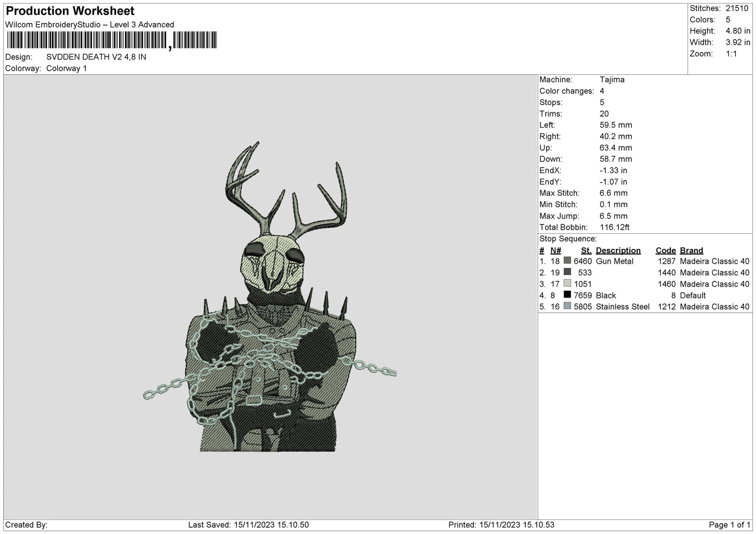Image resolution: width=756 pixels, height=534 pixels.
Task: Click the Down value "58.7 mm"
Action: click(x=616, y=159)
